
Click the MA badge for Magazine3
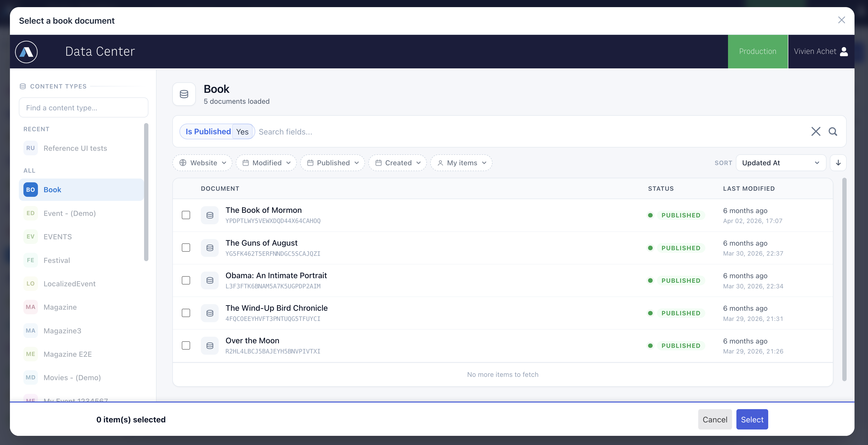(31, 331)
